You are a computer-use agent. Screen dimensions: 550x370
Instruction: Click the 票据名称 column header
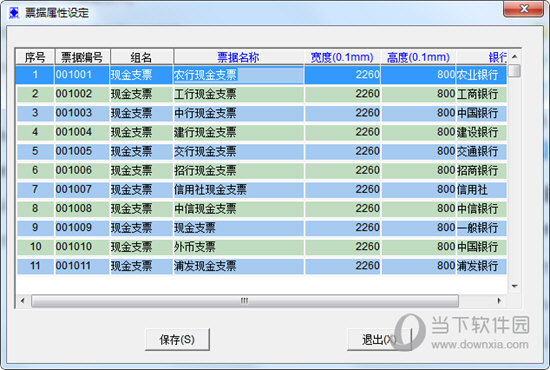(x=239, y=57)
